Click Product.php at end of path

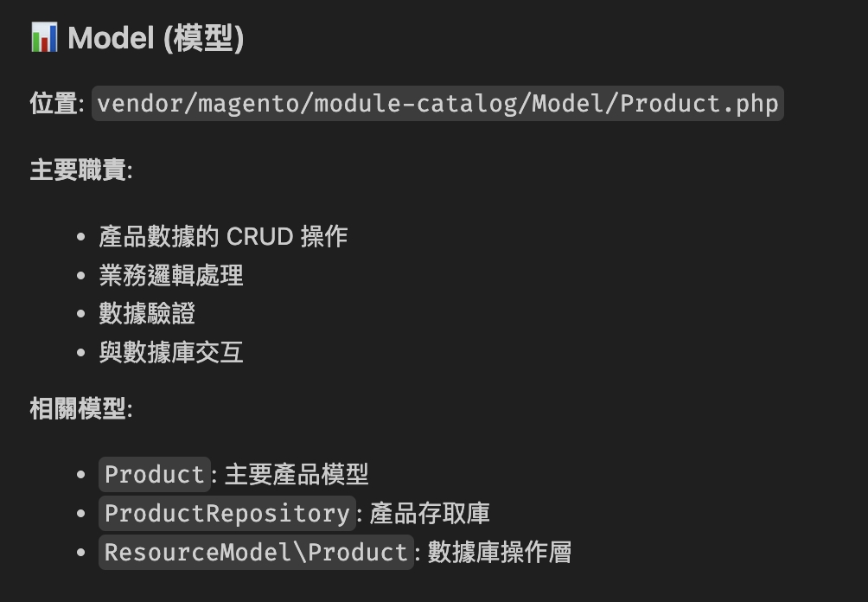[x=699, y=104]
